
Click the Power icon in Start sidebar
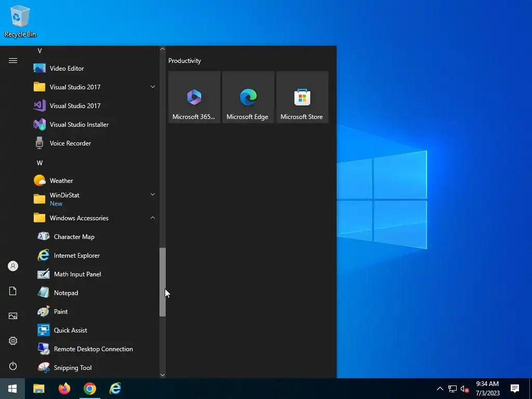click(x=13, y=366)
